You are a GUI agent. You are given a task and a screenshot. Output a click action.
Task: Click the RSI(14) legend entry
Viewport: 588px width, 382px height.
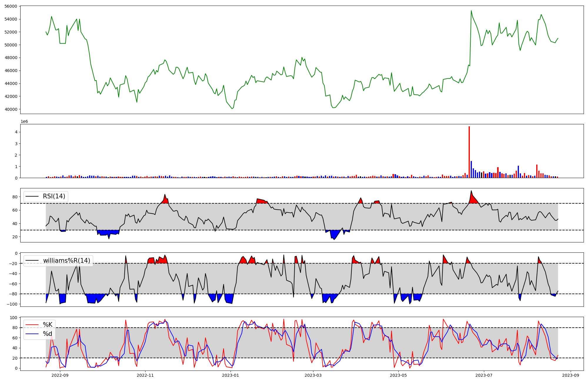click(54, 196)
